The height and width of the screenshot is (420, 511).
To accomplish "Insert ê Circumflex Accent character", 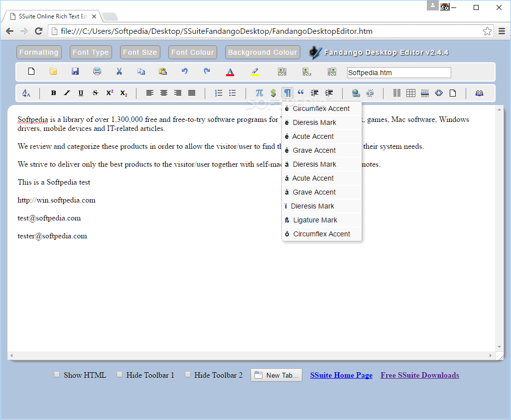I will 322,109.
